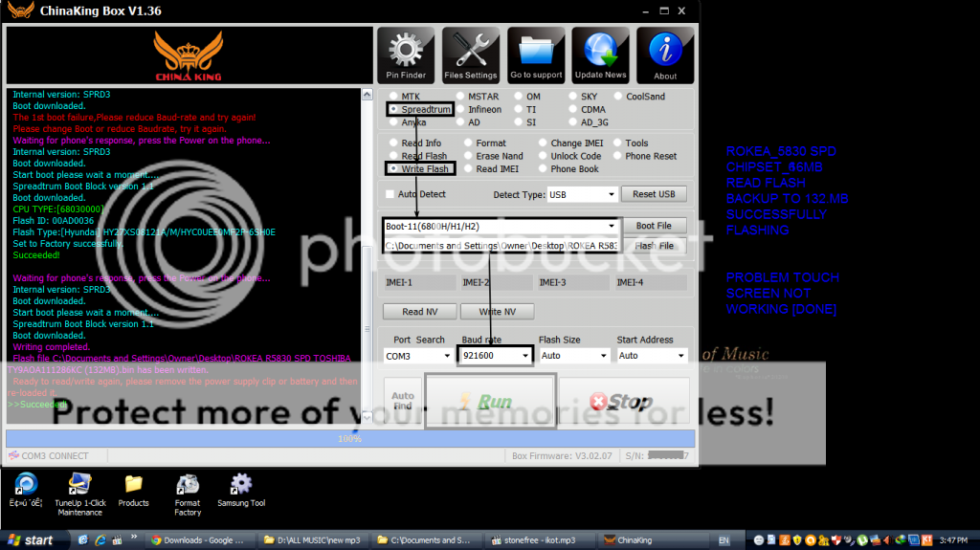
Task: Click the Reset USB button
Action: click(x=654, y=194)
